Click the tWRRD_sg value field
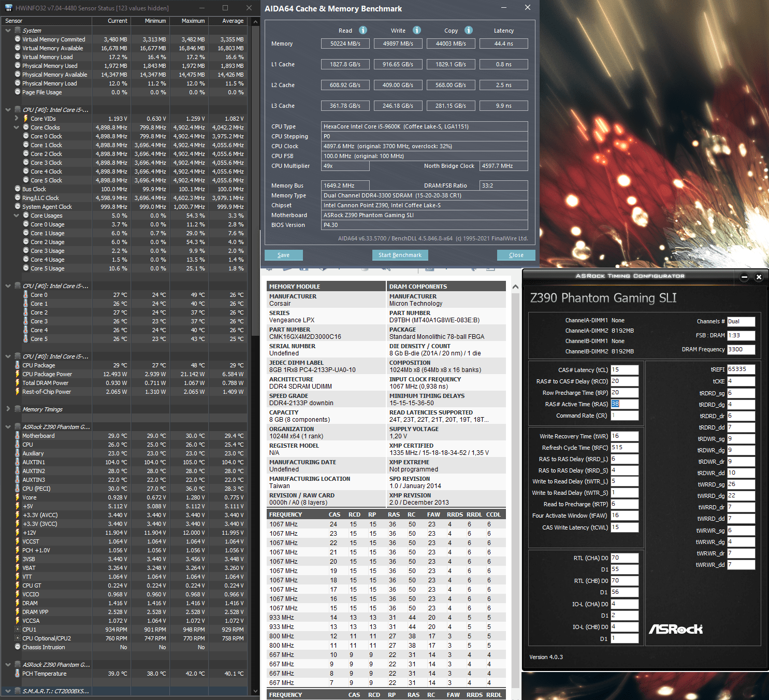This screenshot has height=700, width=769. (741, 484)
